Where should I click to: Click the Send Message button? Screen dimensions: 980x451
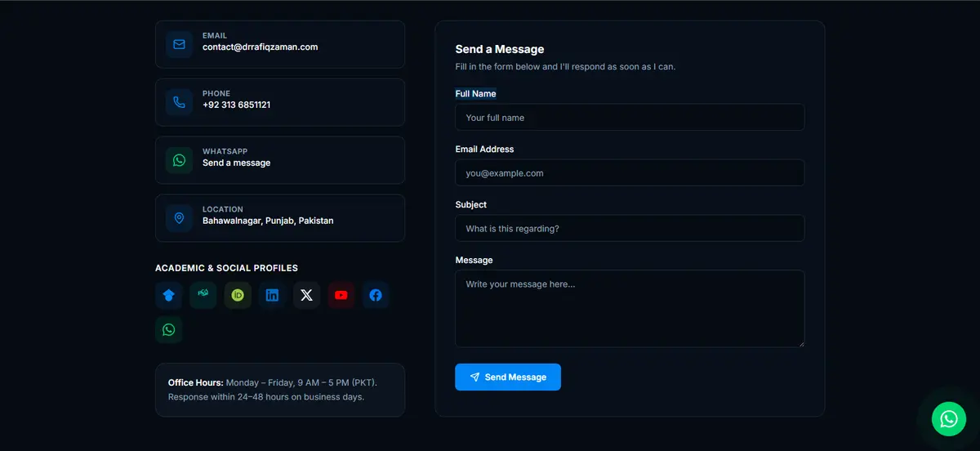(508, 377)
